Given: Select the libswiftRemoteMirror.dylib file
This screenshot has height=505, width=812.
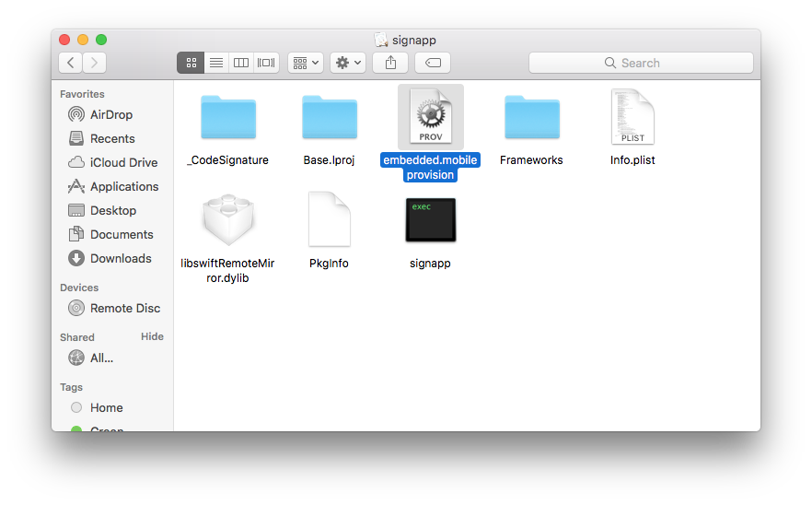Looking at the screenshot, I should (227, 221).
